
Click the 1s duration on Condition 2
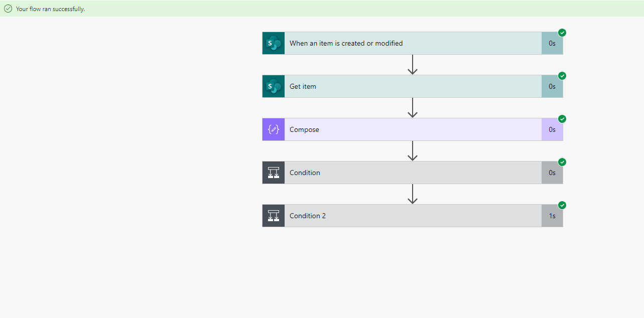coord(552,216)
